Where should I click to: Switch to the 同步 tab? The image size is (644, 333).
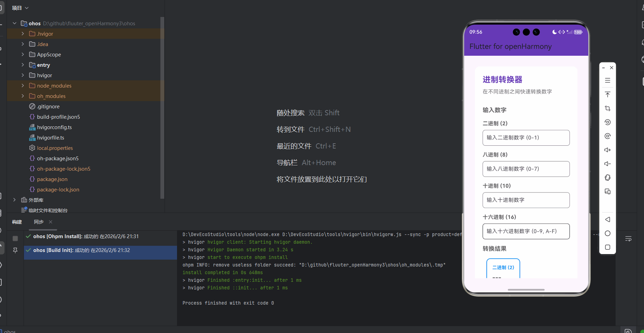(39, 222)
